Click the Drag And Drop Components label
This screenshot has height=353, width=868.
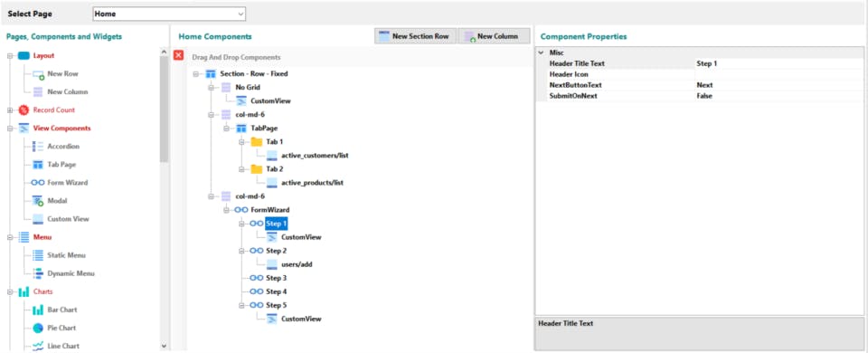point(236,57)
